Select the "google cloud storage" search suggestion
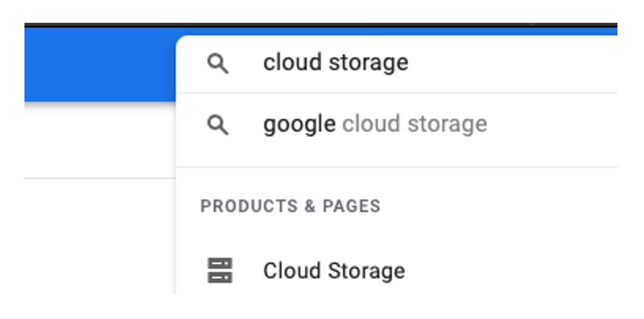The width and height of the screenshot is (644, 319). pos(375,125)
